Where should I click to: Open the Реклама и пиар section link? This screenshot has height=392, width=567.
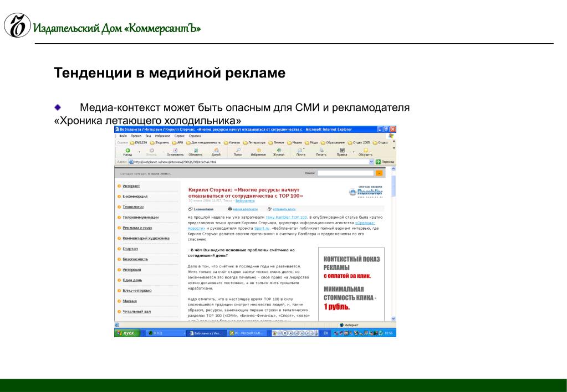pyautogui.click(x=137, y=228)
